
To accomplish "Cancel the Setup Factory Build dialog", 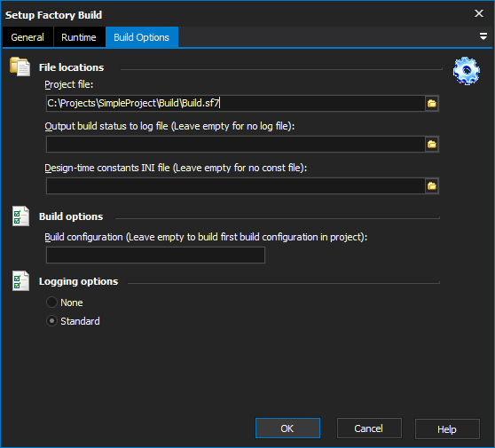I will click(369, 428).
